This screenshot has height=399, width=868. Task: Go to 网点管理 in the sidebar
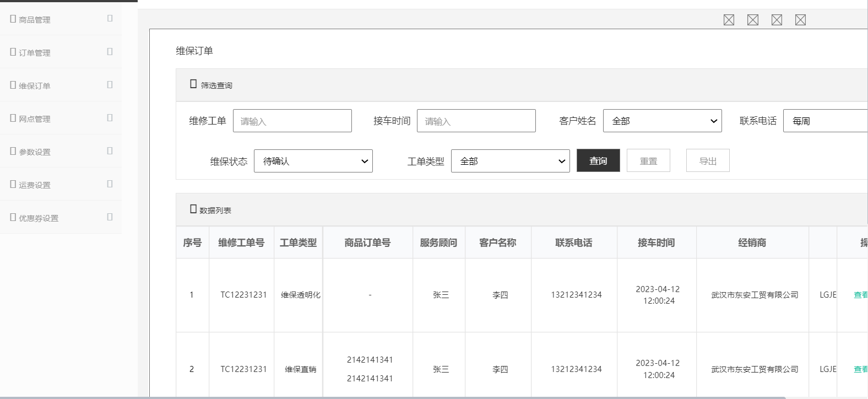[35, 119]
